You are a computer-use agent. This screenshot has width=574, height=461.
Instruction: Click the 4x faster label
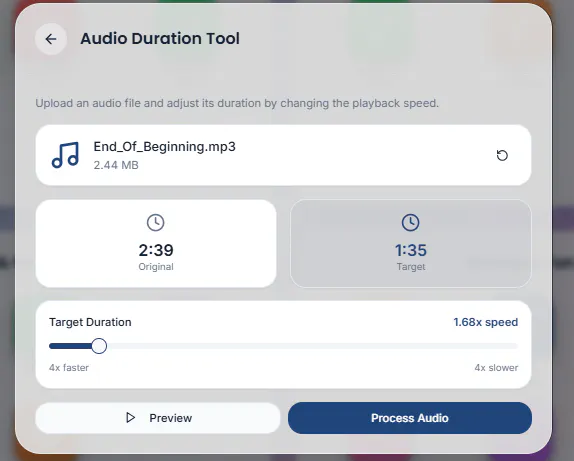click(x=69, y=368)
